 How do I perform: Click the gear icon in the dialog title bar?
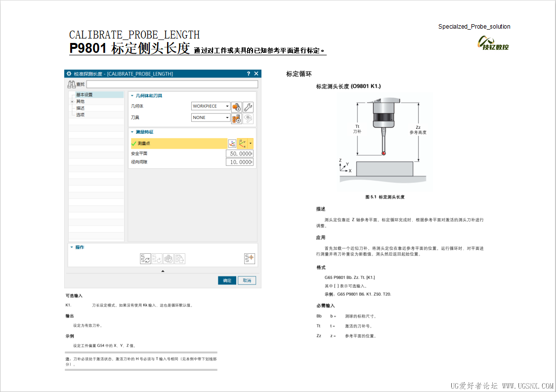pos(69,74)
